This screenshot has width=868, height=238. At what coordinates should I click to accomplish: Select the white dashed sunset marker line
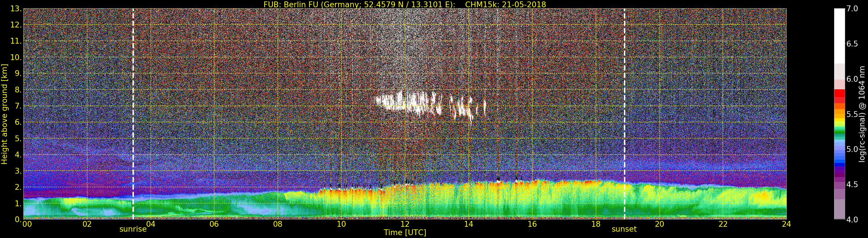[x=624, y=114]
